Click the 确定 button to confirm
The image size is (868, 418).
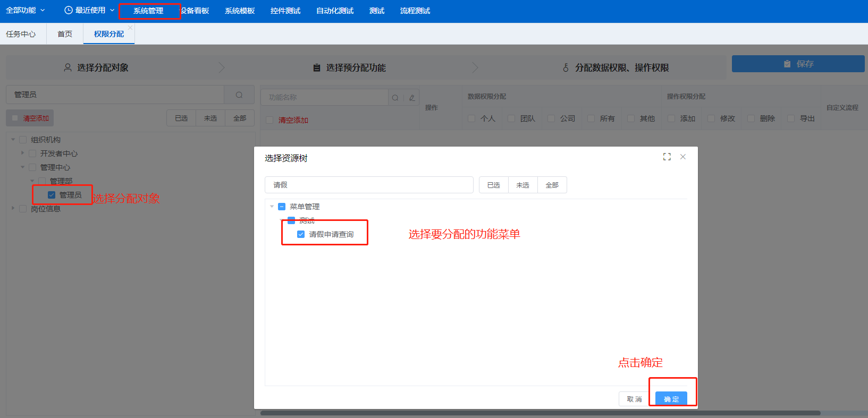(671, 399)
